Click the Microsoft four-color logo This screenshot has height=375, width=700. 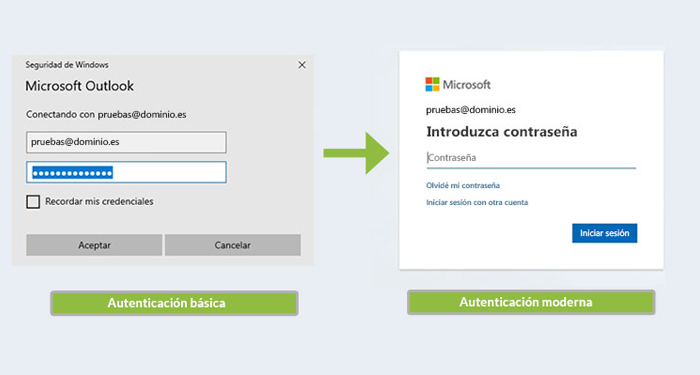click(432, 84)
